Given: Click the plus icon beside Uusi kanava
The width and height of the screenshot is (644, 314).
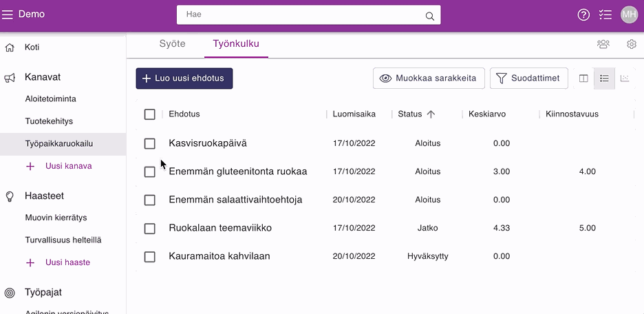Looking at the screenshot, I should pos(30,167).
